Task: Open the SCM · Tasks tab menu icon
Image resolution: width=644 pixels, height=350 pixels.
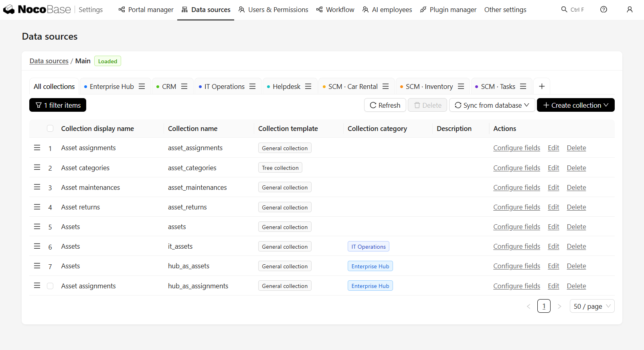Action: (523, 86)
